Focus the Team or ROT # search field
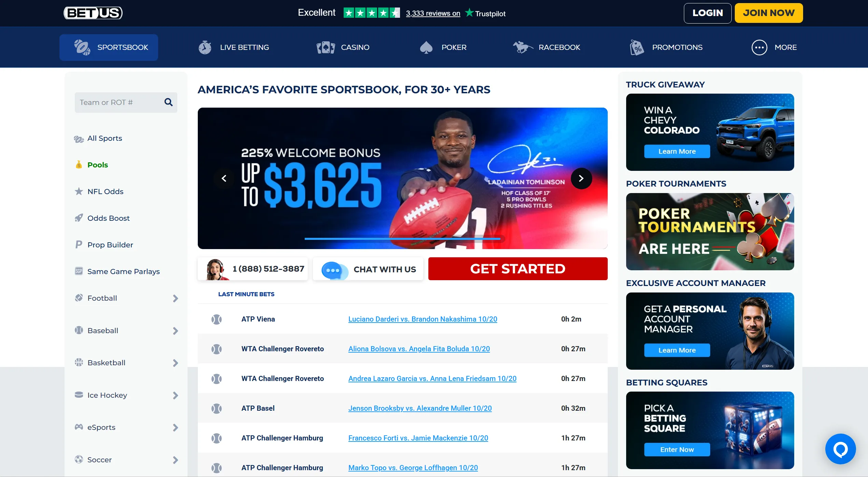 click(x=120, y=103)
